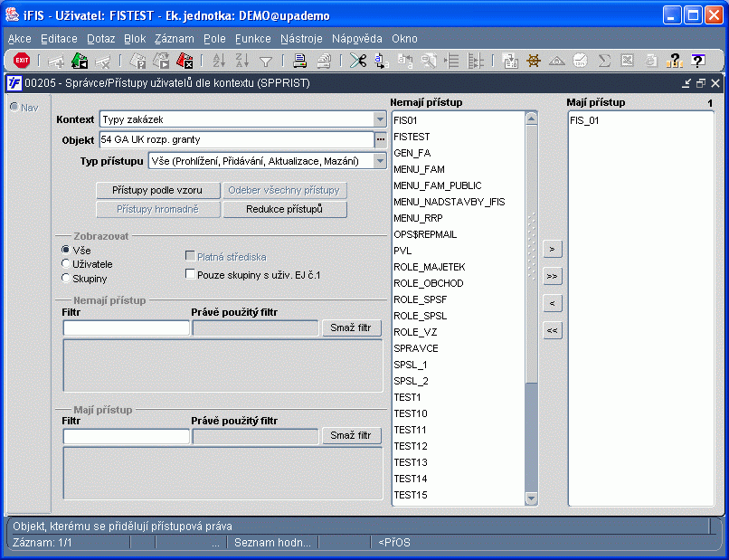Viewport: 729px width, 560px height.
Task: Select the Uživatele radio button
Action: point(65,264)
